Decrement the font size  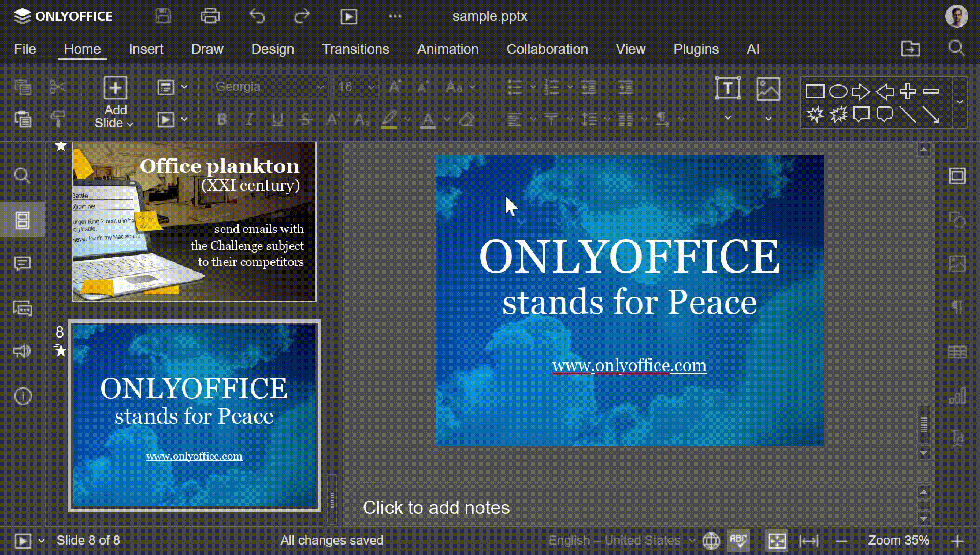pyautogui.click(x=423, y=87)
